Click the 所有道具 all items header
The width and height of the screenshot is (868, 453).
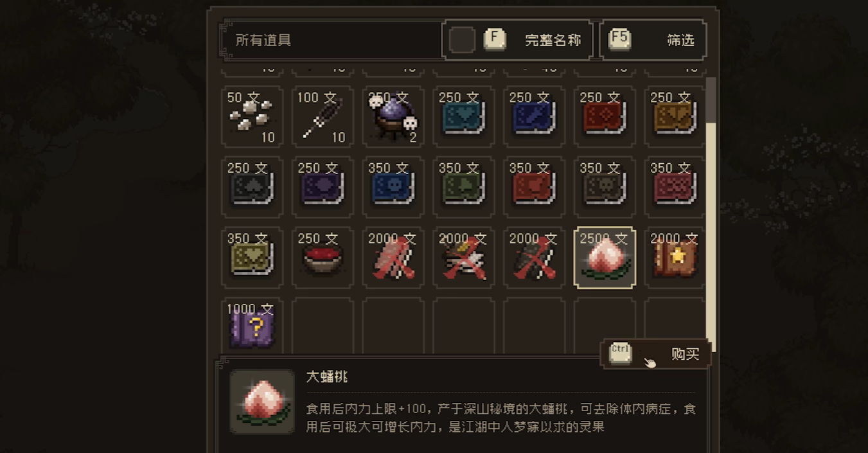(263, 40)
